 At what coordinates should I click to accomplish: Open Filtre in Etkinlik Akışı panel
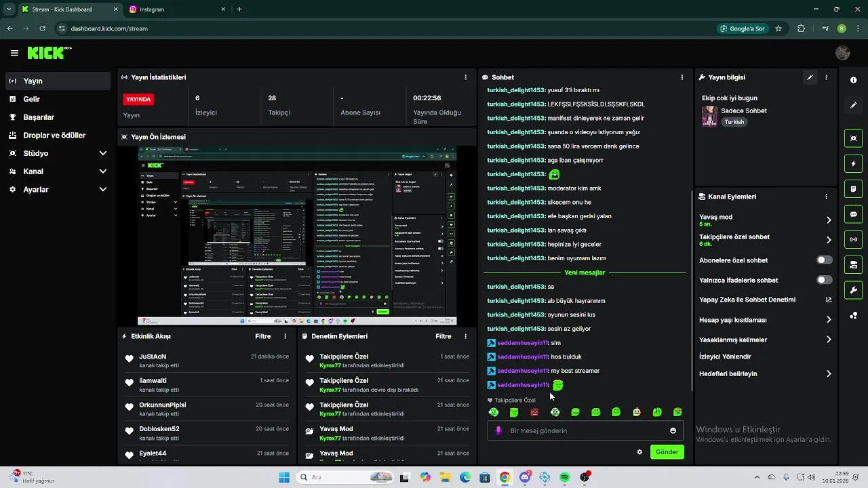point(263,336)
